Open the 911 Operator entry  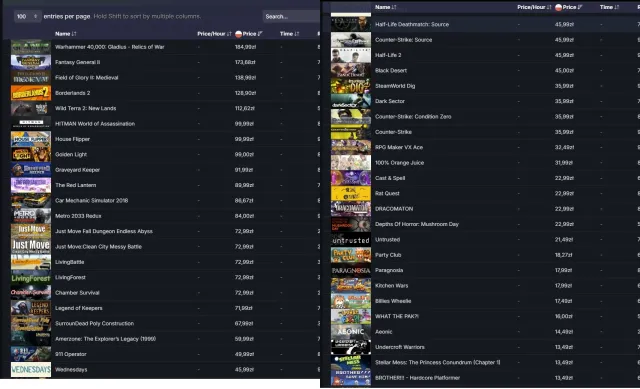[71, 354]
